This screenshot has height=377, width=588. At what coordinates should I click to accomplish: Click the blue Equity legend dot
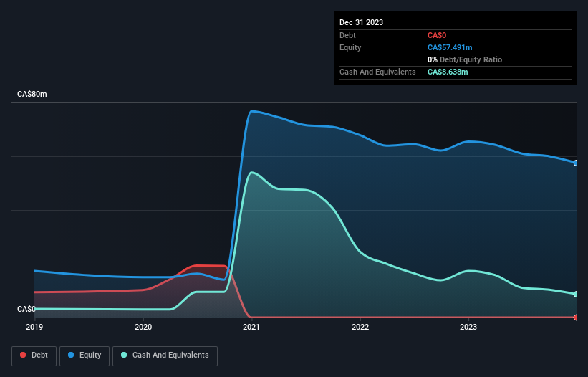click(x=71, y=355)
